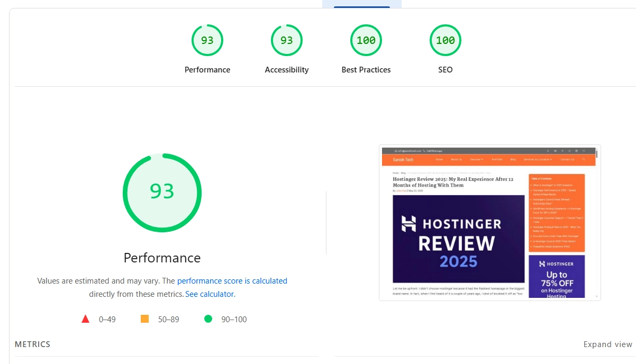Open the 'See calculator' link
The height and width of the screenshot is (364, 636).
210,294
